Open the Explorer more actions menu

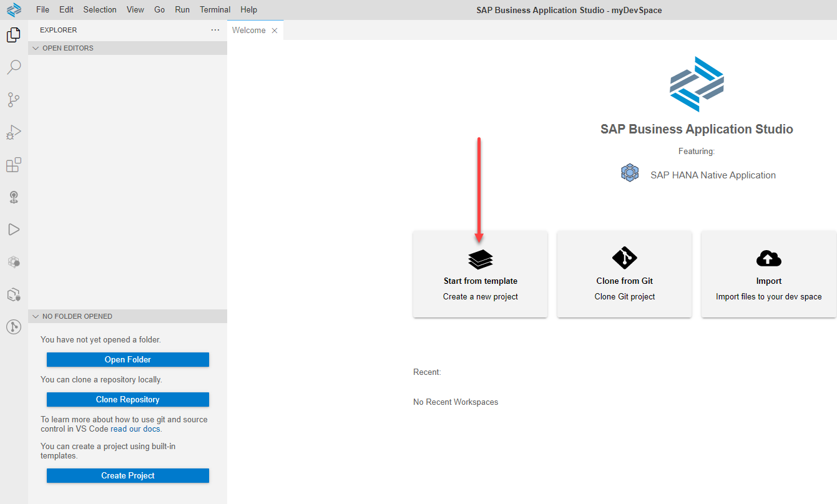(x=215, y=29)
